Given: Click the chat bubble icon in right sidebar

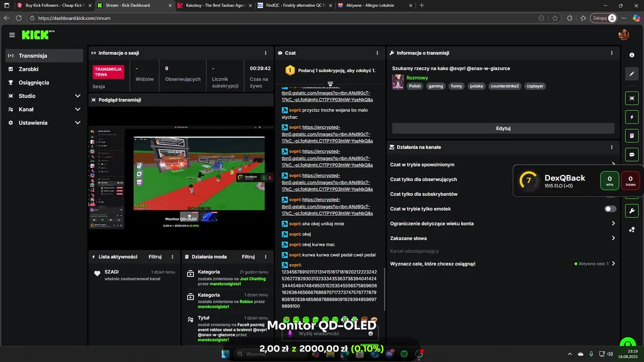Looking at the screenshot, I should (632, 154).
